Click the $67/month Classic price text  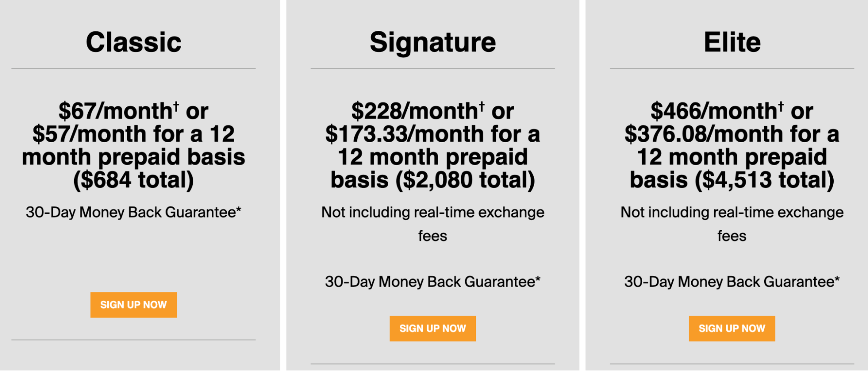click(x=115, y=111)
